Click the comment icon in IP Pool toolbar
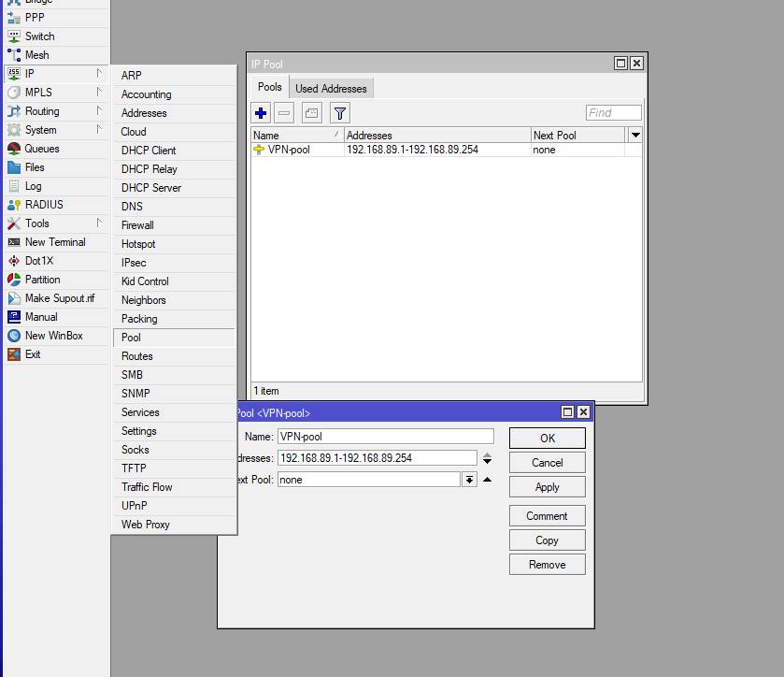Screen dimensions: 784x677 pyautogui.click(x=311, y=113)
